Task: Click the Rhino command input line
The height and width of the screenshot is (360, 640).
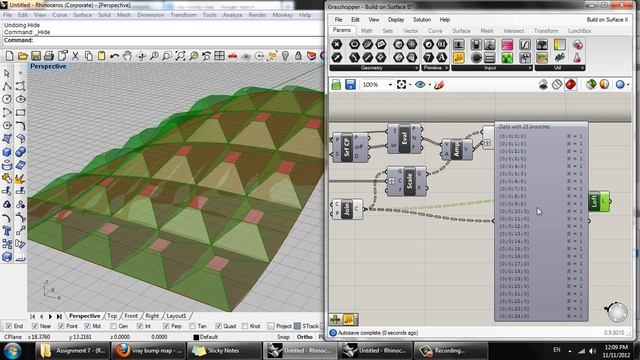Action: (163, 40)
